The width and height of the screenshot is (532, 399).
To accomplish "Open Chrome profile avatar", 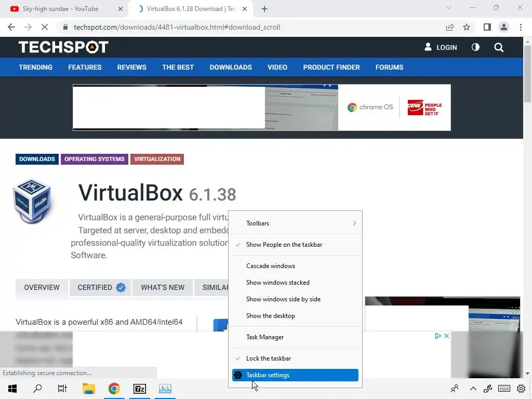I will click(x=504, y=27).
